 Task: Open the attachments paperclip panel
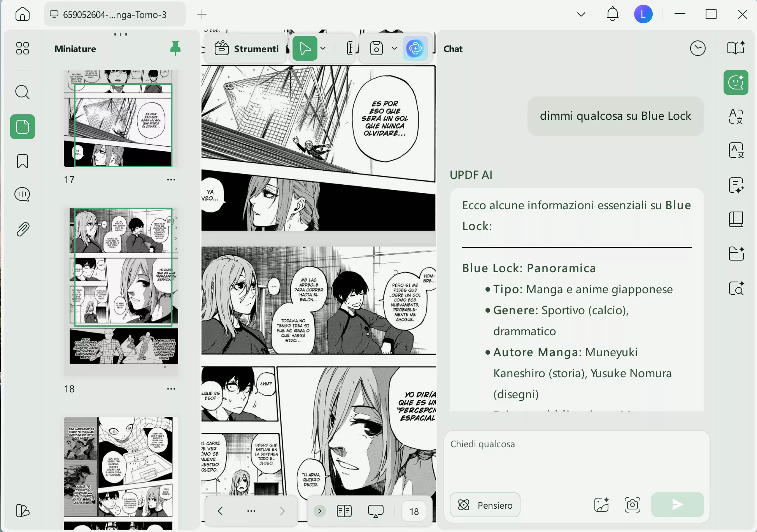(x=22, y=229)
